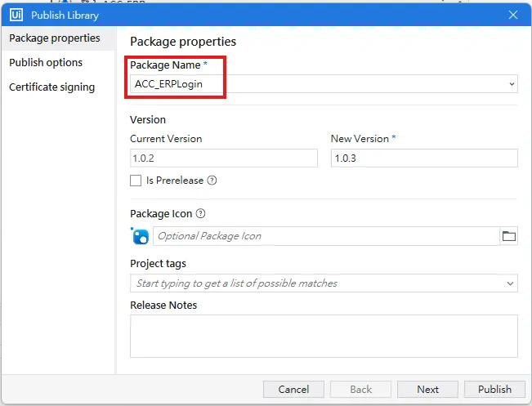The height and width of the screenshot is (406, 532).
Task: Click the Optional Package Icon path field
Action: point(325,236)
